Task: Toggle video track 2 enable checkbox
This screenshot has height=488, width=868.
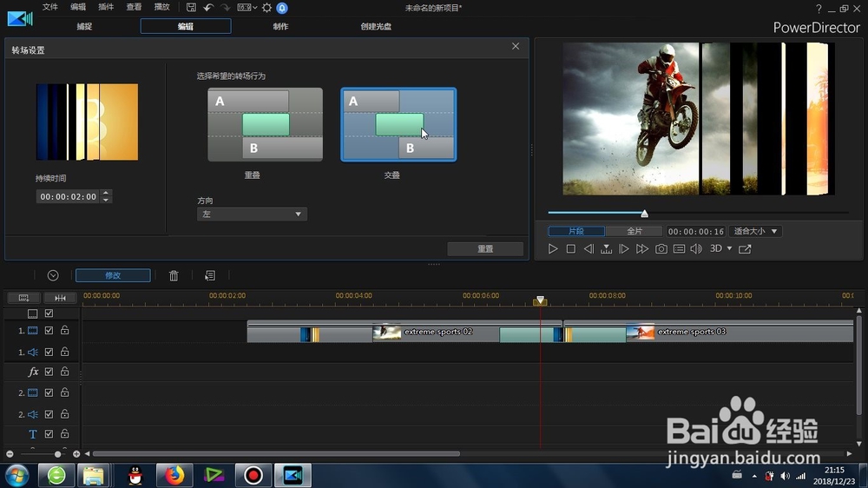Action: coord(49,392)
